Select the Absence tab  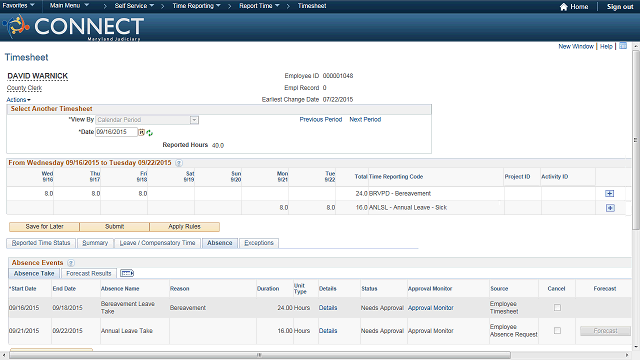[220, 243]
